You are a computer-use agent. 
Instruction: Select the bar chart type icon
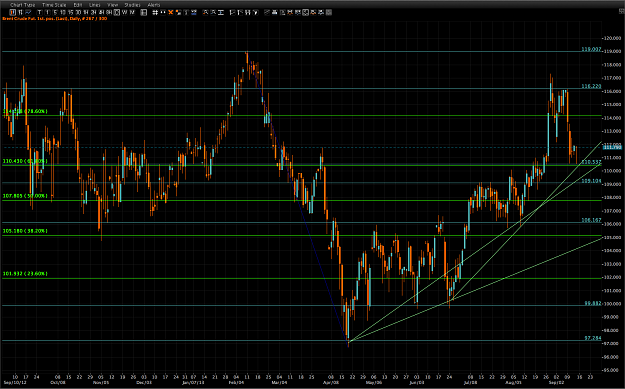(20, 12)
